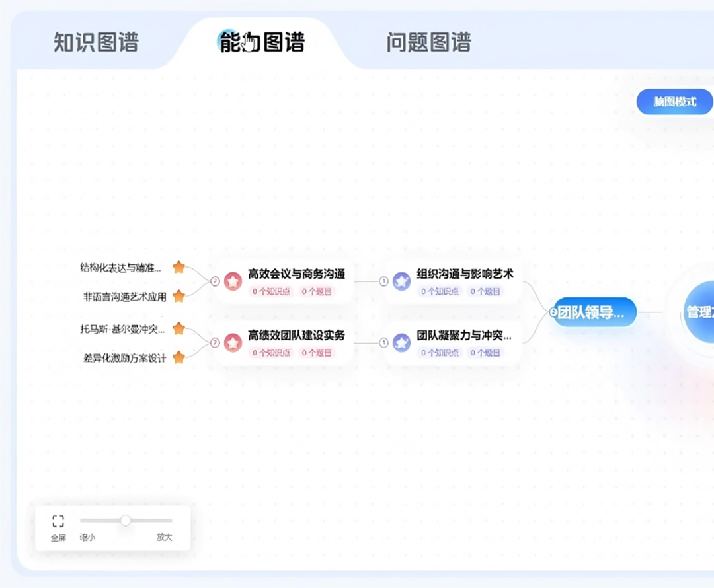Toggle the expander on 团队领导 node
714x588 pixels.
tap(553, 312)
